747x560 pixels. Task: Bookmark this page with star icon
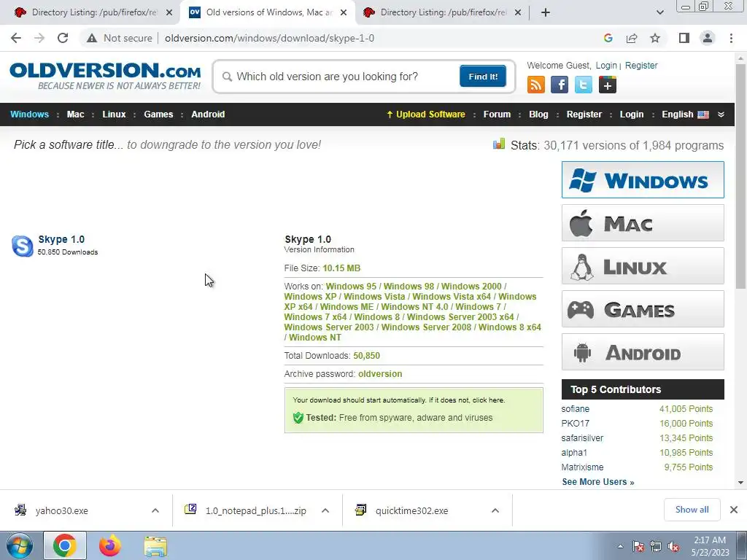[x=655, y=38]
